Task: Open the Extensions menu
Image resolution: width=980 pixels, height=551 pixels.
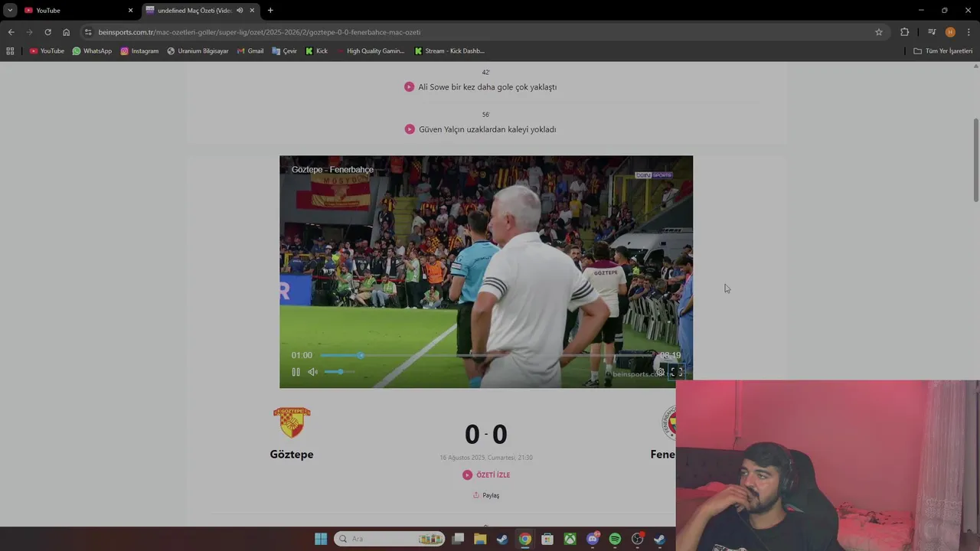Action: click(904, 32)
